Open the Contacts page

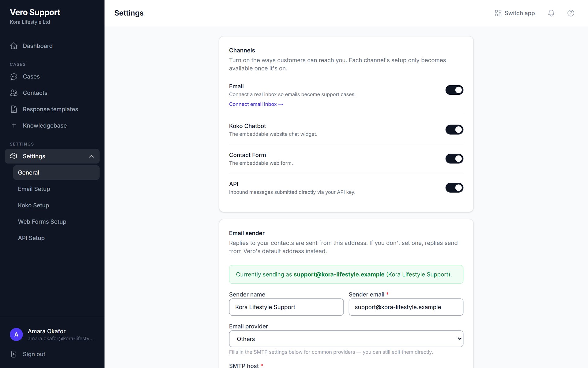click(x=52, y=93)
